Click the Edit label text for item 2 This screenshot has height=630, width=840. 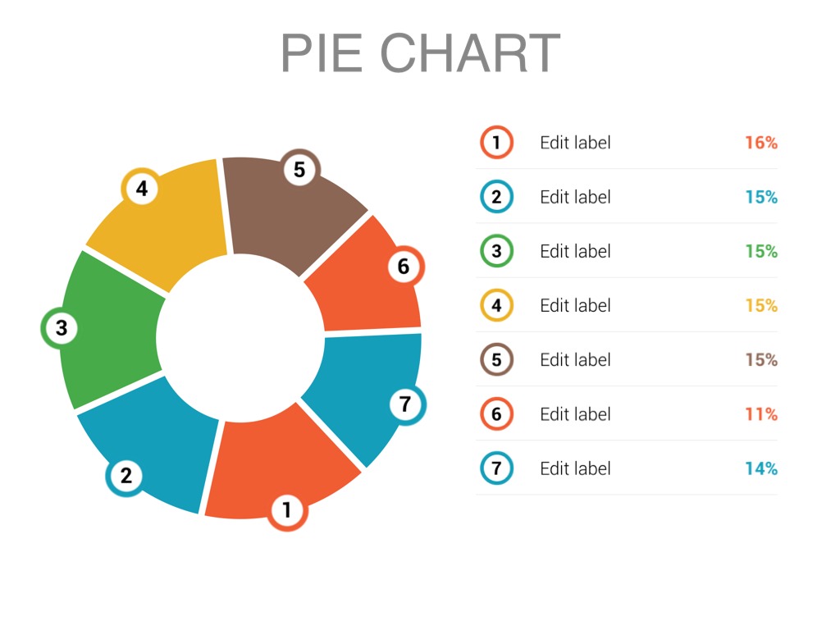pyautogui.click(x=575, y=197)
